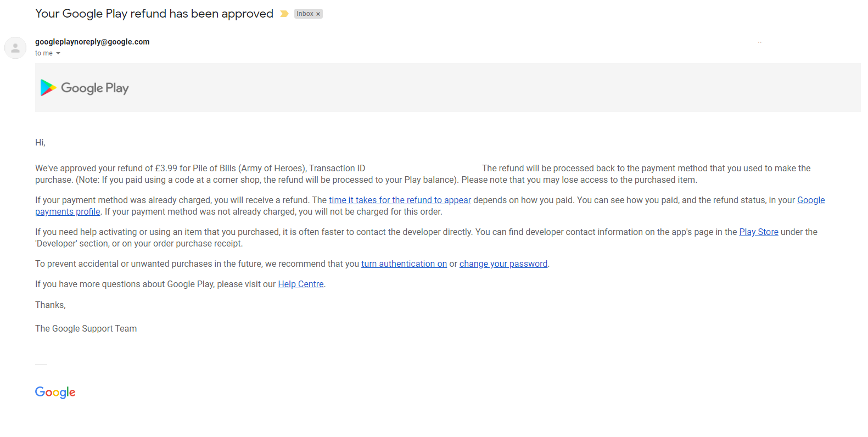Open the 'Play Store' link
868x437 pixels.
pos(759,232)
